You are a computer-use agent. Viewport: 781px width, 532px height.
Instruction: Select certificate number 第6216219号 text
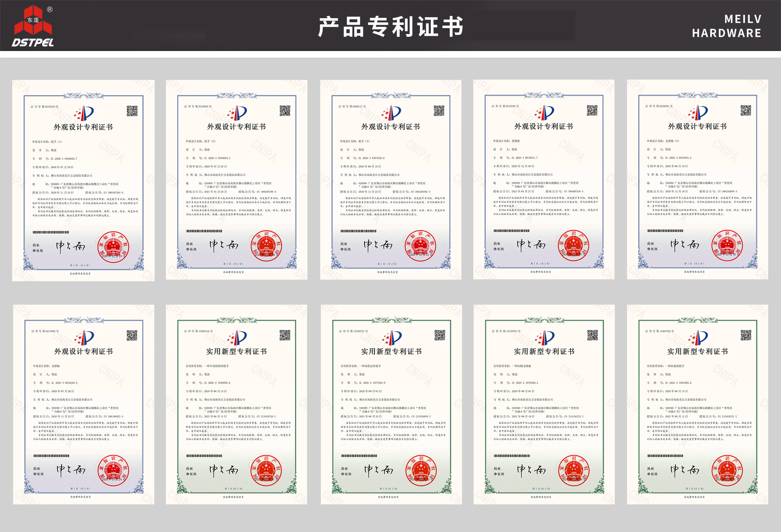(x=48, y=106)
